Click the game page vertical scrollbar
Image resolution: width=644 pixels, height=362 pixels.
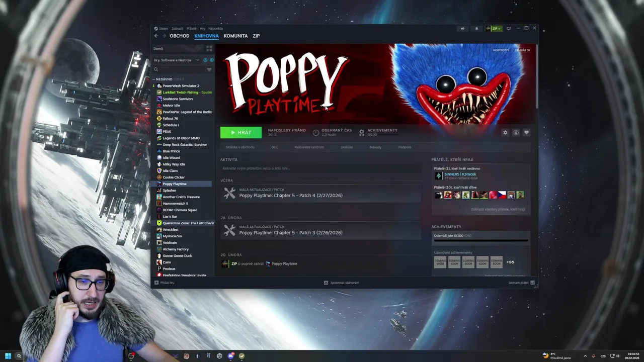click(537, 75)
